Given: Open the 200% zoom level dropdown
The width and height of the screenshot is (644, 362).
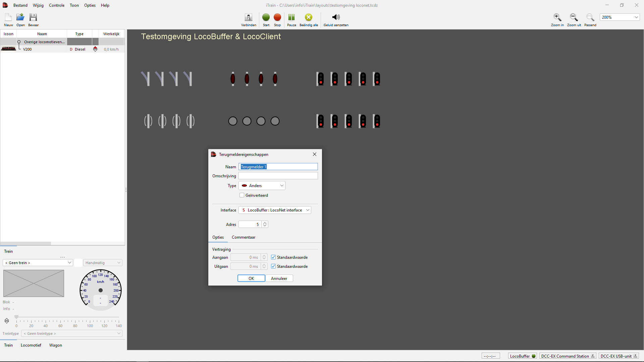Looking at the screenshot, I should [x=636, y=17].
